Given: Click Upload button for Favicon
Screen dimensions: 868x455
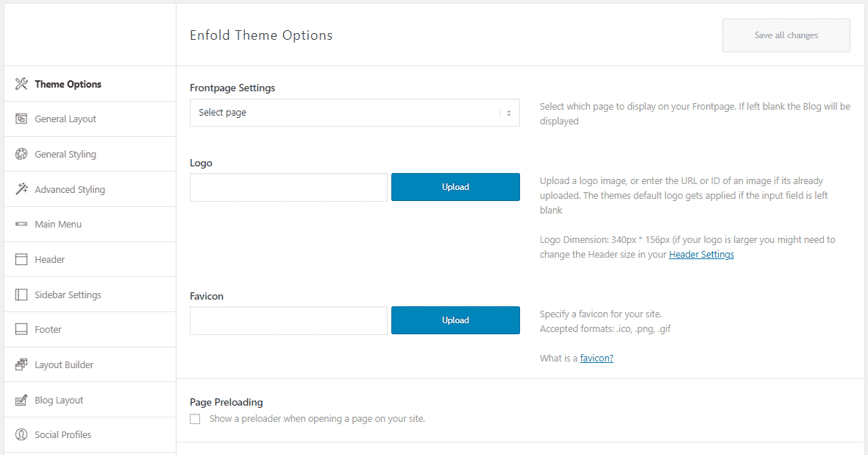Looking at the screenshot, I should click(455, 320).
